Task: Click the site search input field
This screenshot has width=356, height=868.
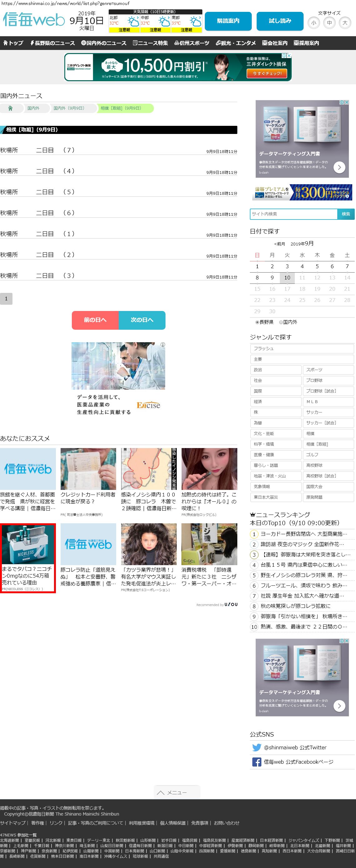Action: coord(293,214)
